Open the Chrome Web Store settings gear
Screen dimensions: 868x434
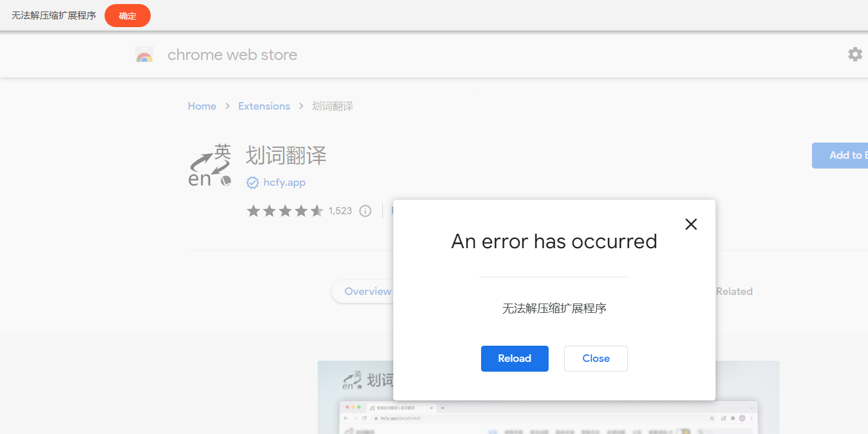[855, 54]
